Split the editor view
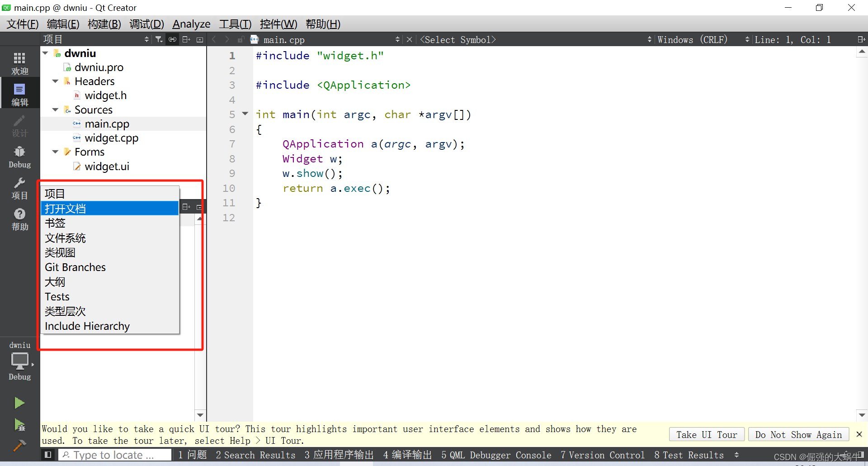This screenshot has height=466, width=868. pyautogui.click(x=861, y=40)
